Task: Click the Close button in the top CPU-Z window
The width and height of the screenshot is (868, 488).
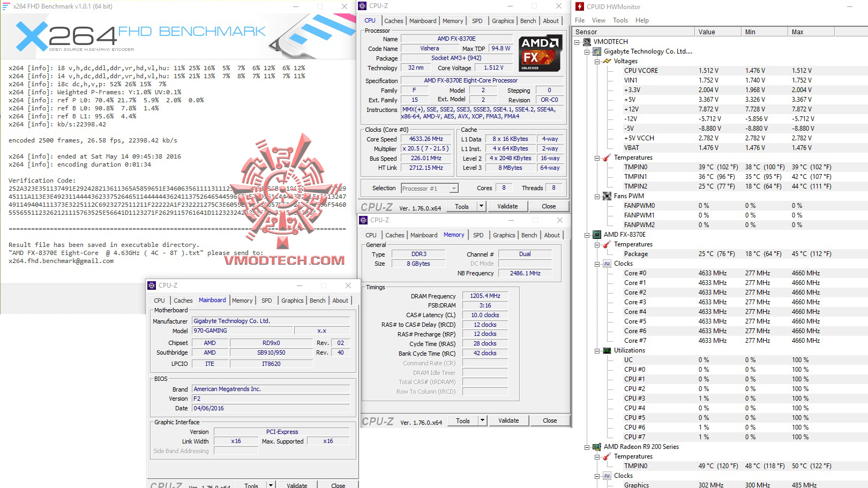Action: tap(549, 206)
